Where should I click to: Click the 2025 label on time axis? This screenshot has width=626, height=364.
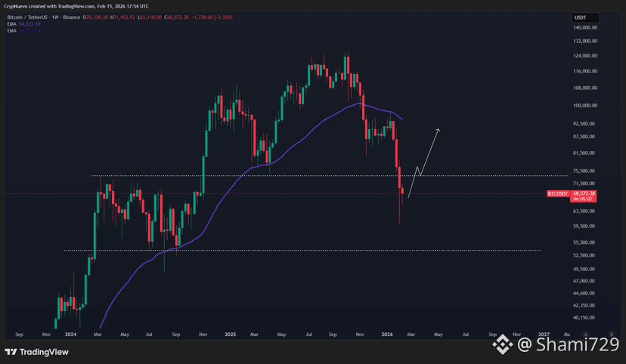[231, 335]
